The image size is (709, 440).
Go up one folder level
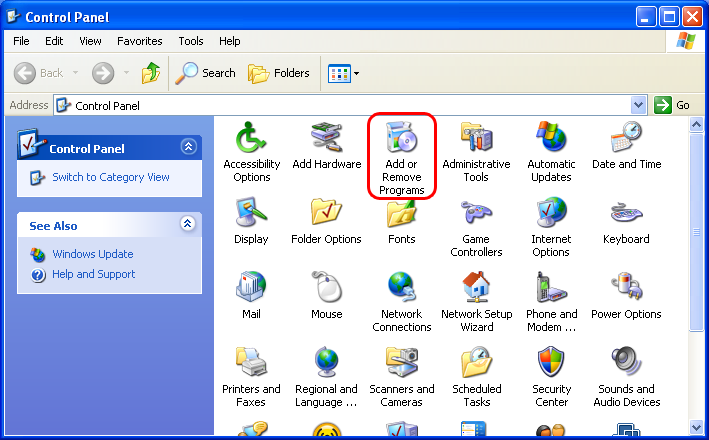coord(151,73)
